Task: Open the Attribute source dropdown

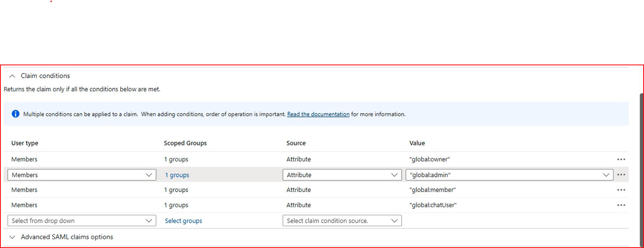Action: pos(342,175)
